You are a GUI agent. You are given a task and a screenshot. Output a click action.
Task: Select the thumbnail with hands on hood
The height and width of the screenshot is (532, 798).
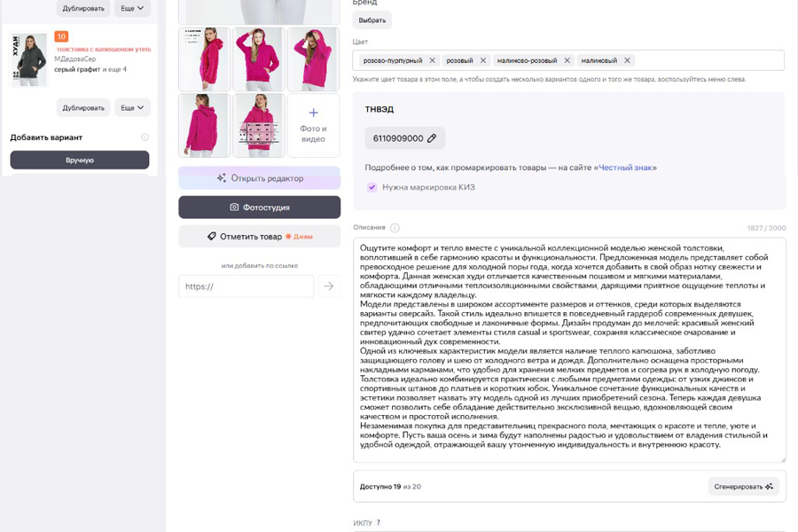[x=314, y=59]
